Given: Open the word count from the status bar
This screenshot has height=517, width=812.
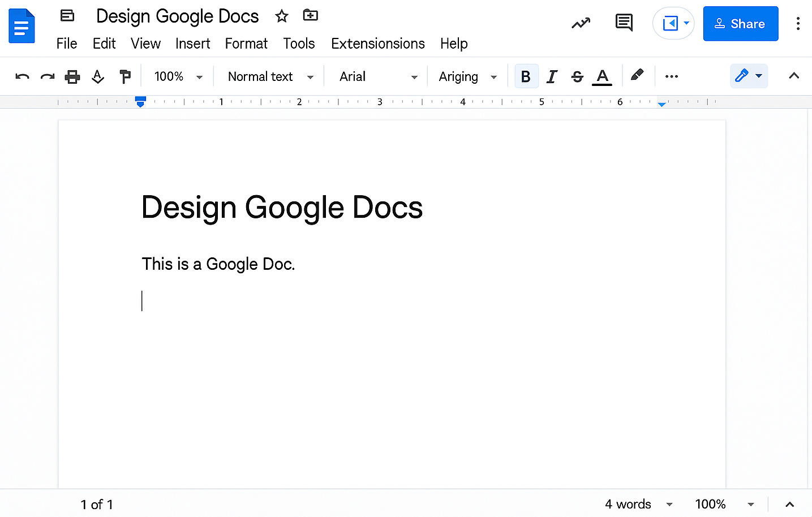Looking at the screenshot, I should tap(627, 504).
